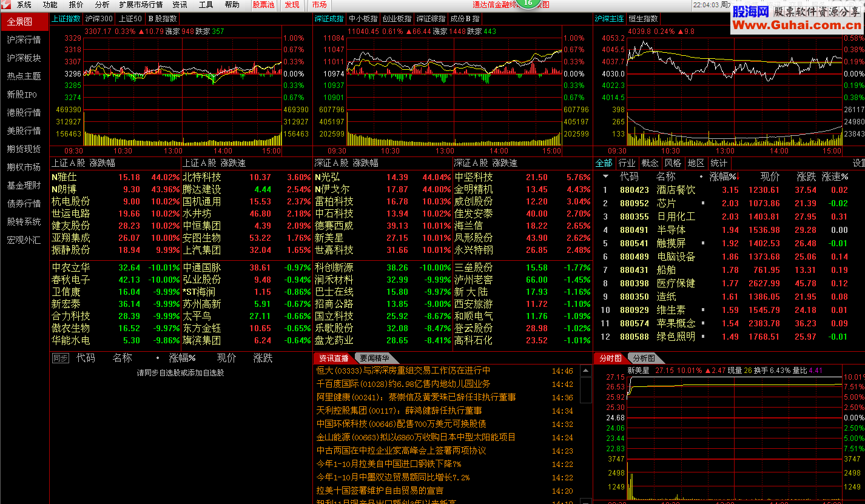
Task: Click the 发现 toolbar button
Action: tap(292, 5)
